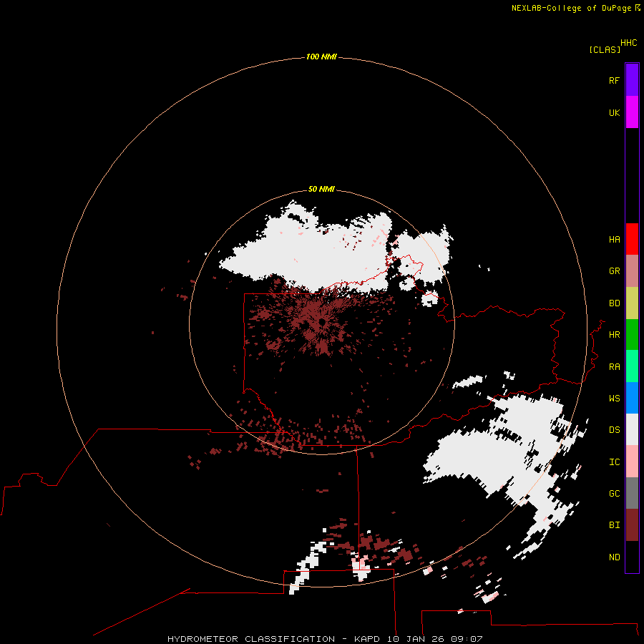Click the HR legend label
644x644 pixels.
click(615, 335)
